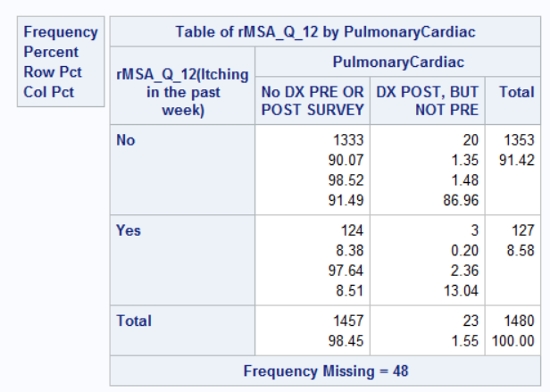Click the 'Frequency Missing = 48' footer
550x392 pixels.
(325, 370)
